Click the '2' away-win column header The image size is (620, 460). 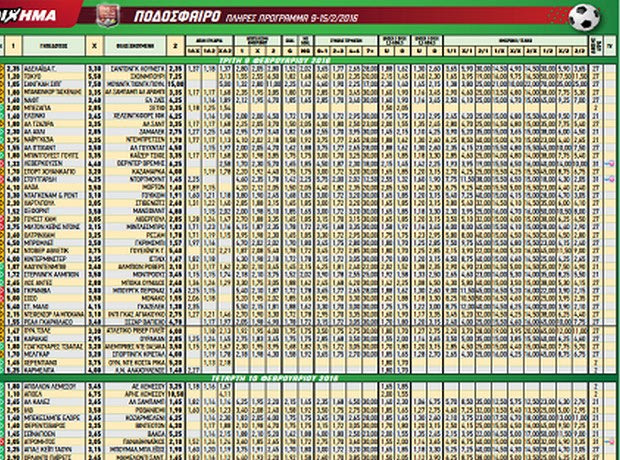click(175, 46)
